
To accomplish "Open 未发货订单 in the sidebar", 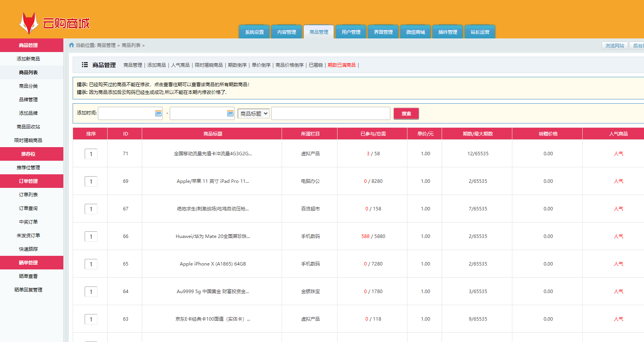I will tap(28, 235).
